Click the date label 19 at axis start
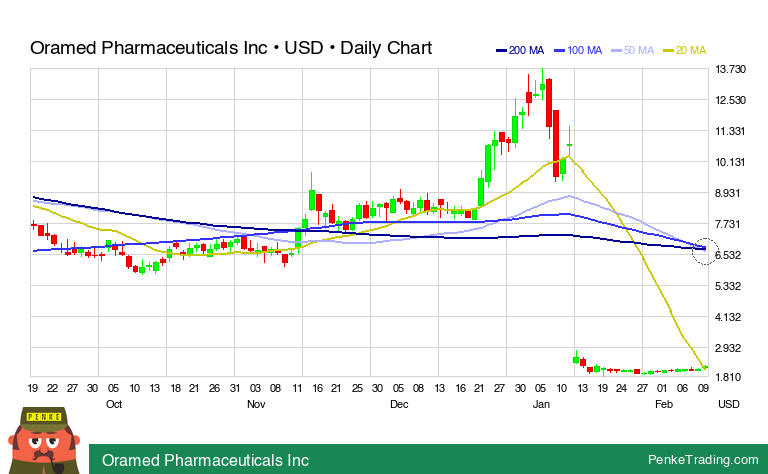768x474 pixels. click(x=33, y=388)
